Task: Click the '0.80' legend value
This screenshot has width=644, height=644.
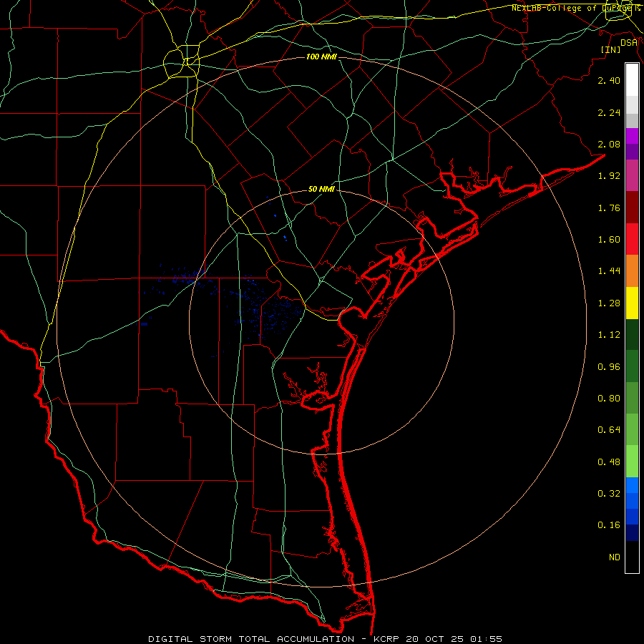Action: pyautogui.click(x=609, y=399)
